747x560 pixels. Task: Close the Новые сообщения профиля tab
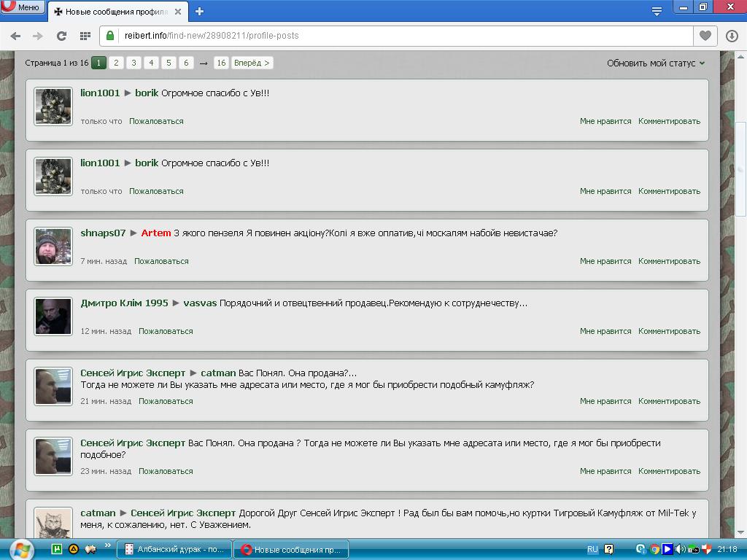point(178,12)
